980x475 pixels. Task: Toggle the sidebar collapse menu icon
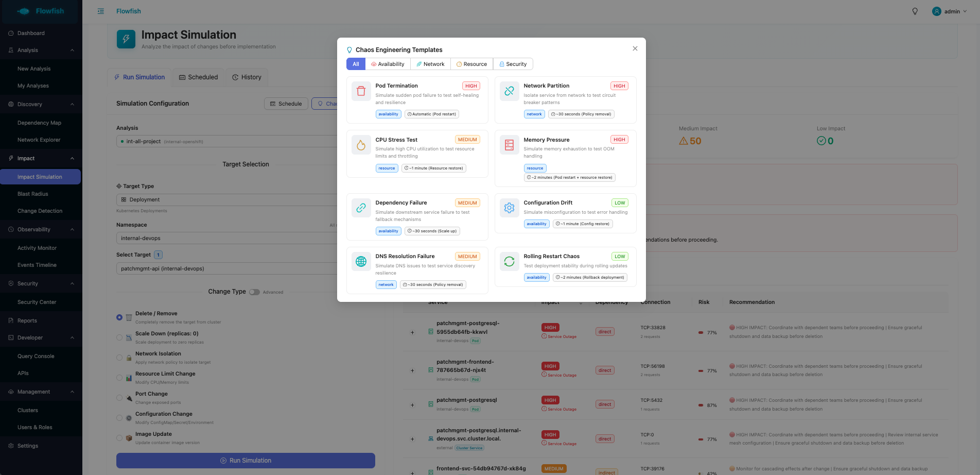tap(101, 11)
